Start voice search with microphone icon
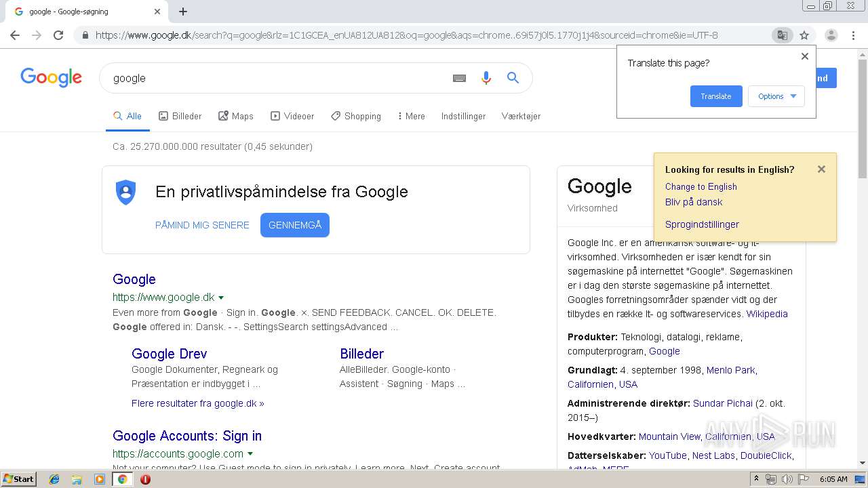868x488 pixels. click(x=486, y=78)
